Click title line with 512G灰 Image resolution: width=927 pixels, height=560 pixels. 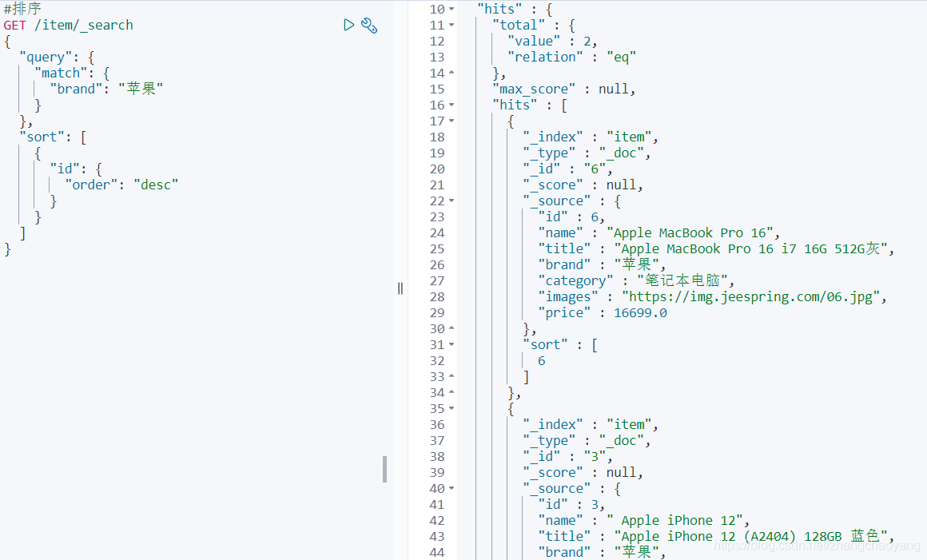(x=716, y=248)
